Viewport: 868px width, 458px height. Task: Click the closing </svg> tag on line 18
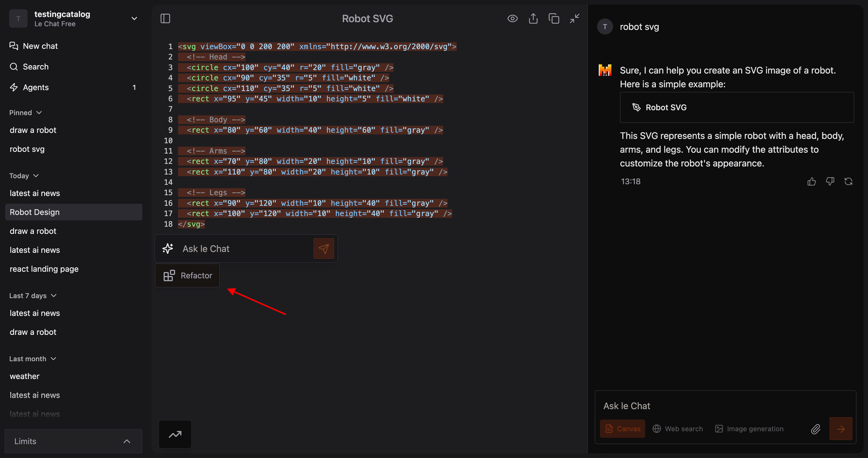[191, 224]
